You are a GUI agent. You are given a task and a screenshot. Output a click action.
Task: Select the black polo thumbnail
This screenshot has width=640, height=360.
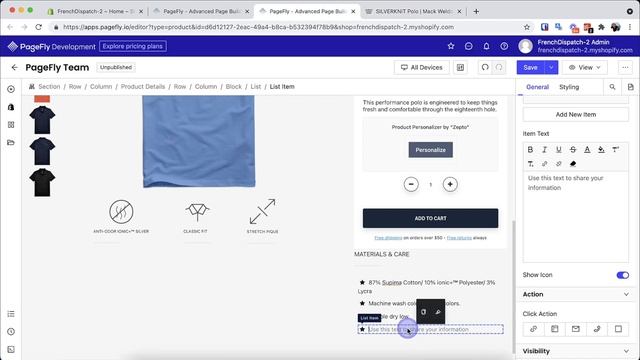pyautogui.click(x=42, y=182)
